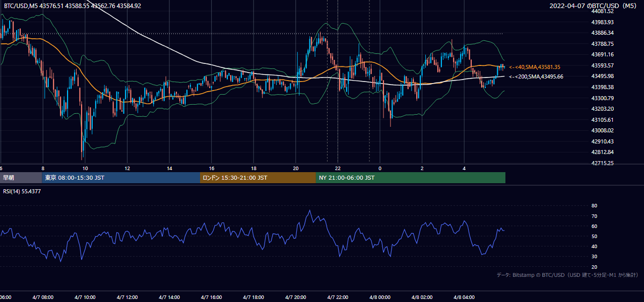This screenshot has width=644, height=302.
Task: Click RSI axis level 50
Action: tap(594, 236)
